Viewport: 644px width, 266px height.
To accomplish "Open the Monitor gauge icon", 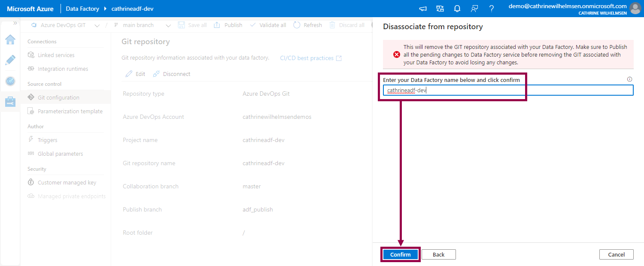I will point(10,81).
